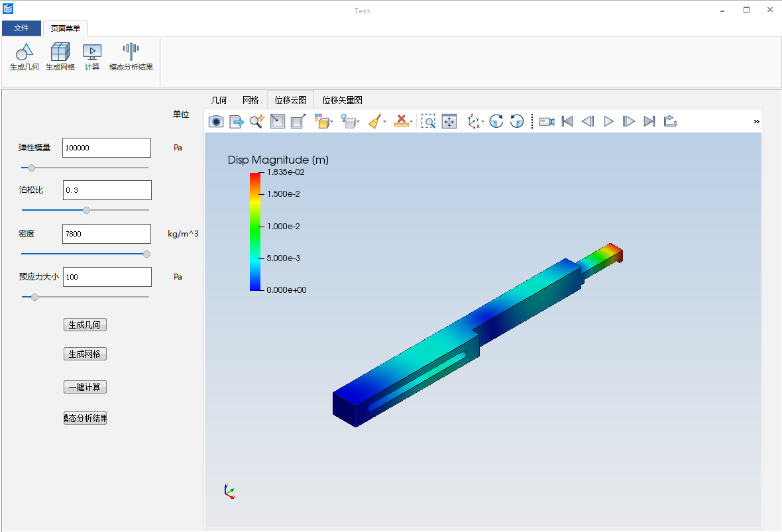The width and height of the screenshot is (782, 532).
Task: Step to previous animation frame
Action: click(588, 121)
